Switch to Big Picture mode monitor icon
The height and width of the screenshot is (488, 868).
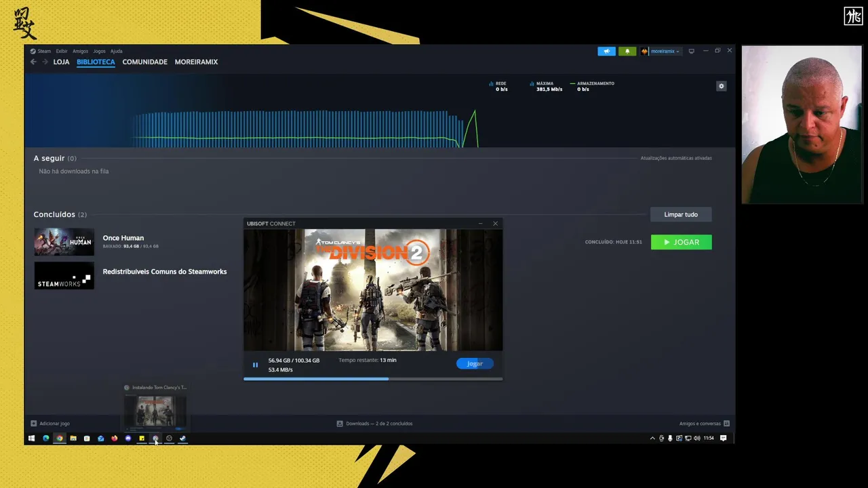(691, 51)
